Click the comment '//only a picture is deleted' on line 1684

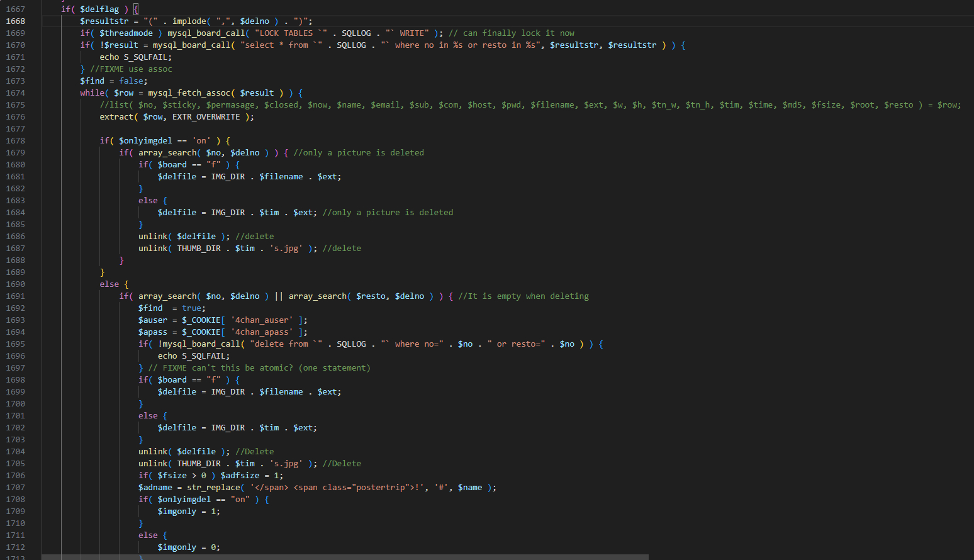click(x=388, y=213)
